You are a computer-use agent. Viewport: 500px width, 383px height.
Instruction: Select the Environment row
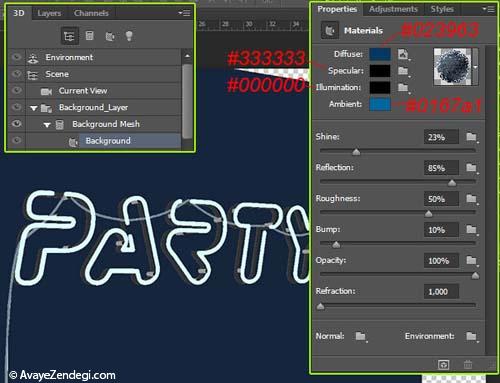pos(103,57)
